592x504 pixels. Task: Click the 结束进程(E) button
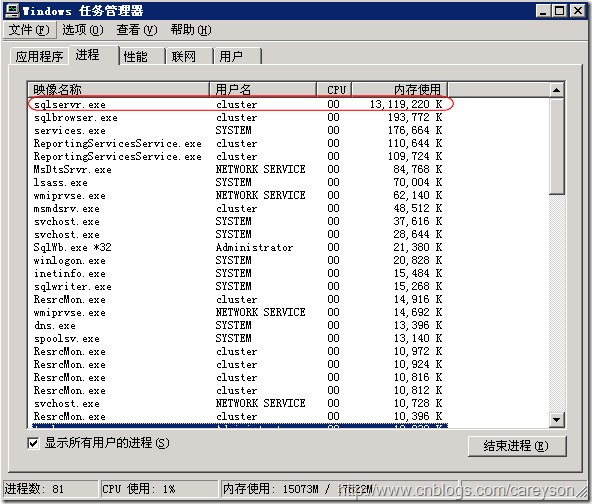click(x=517, y=446)
